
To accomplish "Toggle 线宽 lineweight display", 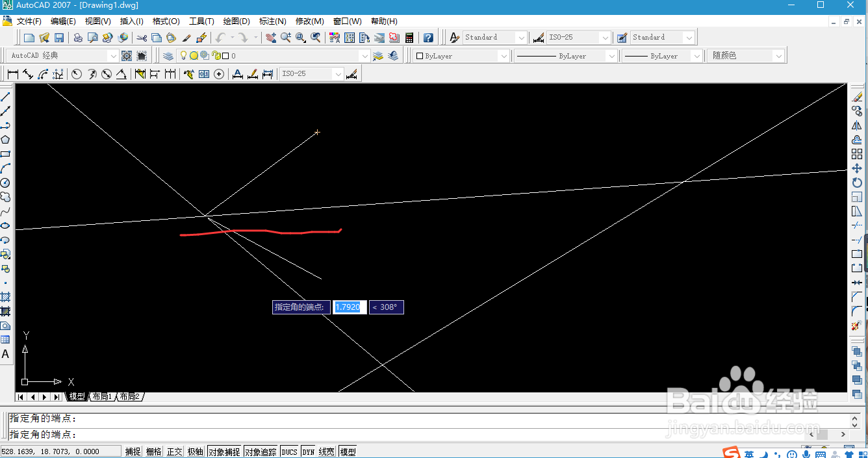I will [x=327, y=452].
